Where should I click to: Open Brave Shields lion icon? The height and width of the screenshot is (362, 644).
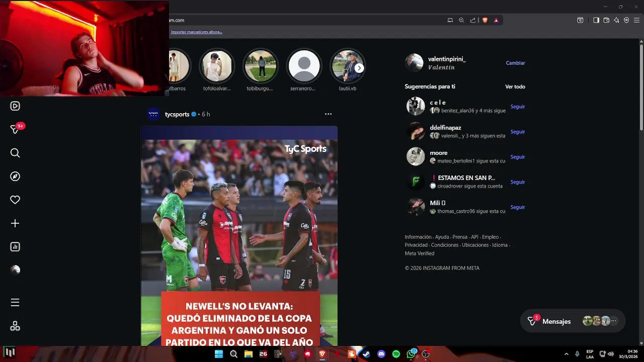(485, 20)
